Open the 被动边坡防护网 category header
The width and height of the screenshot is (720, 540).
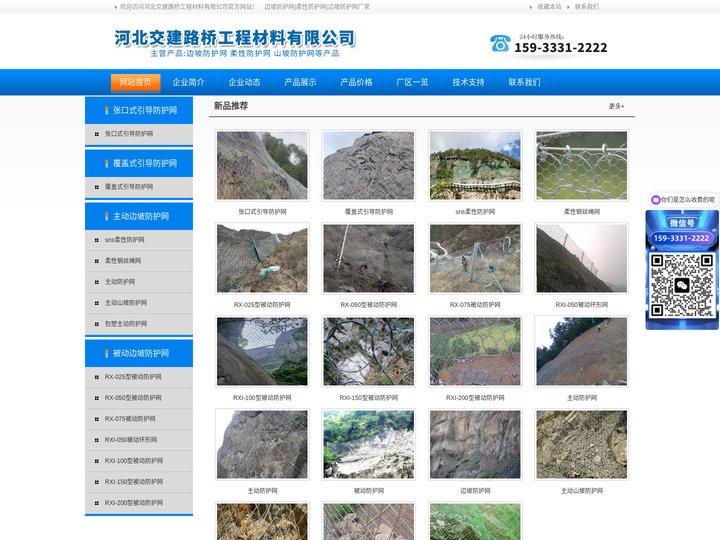pos(139,353)
